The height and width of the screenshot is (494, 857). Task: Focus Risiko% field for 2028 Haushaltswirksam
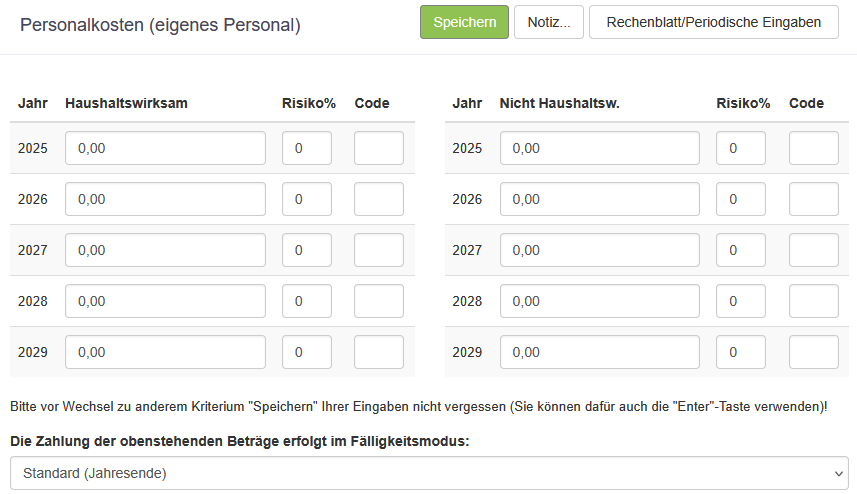click(307, 301)
